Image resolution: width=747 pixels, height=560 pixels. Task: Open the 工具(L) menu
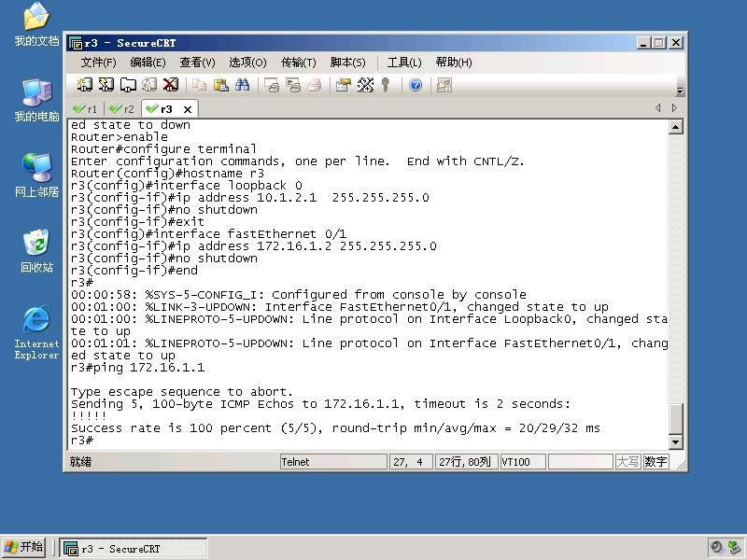404,63
